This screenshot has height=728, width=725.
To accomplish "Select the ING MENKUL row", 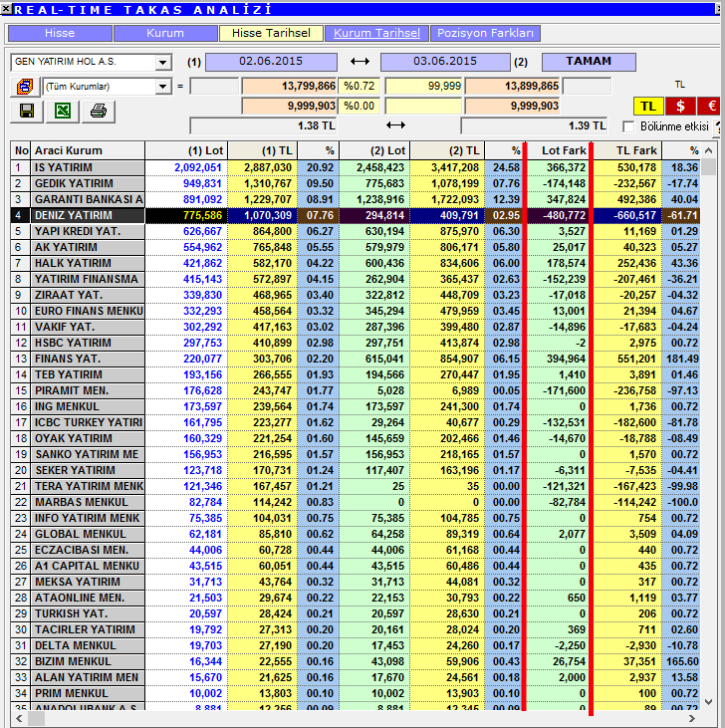I will point(356,406).
